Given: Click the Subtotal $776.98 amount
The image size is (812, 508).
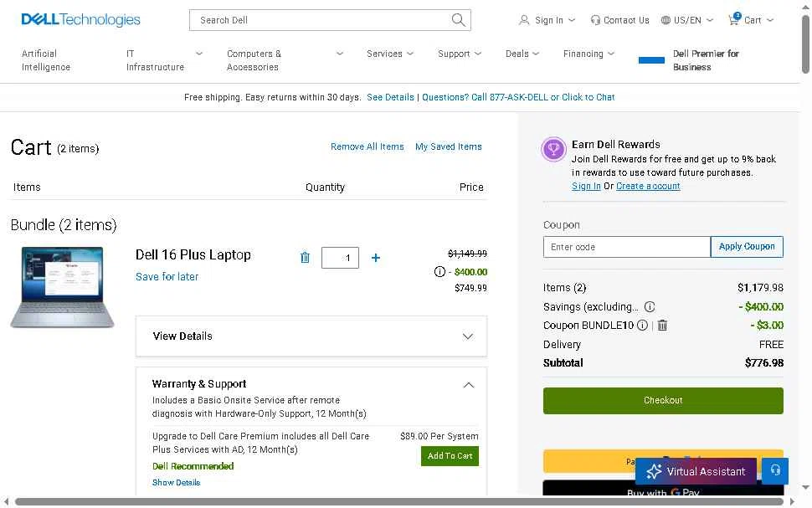Looking at the screenshot, I should (763, 362).
